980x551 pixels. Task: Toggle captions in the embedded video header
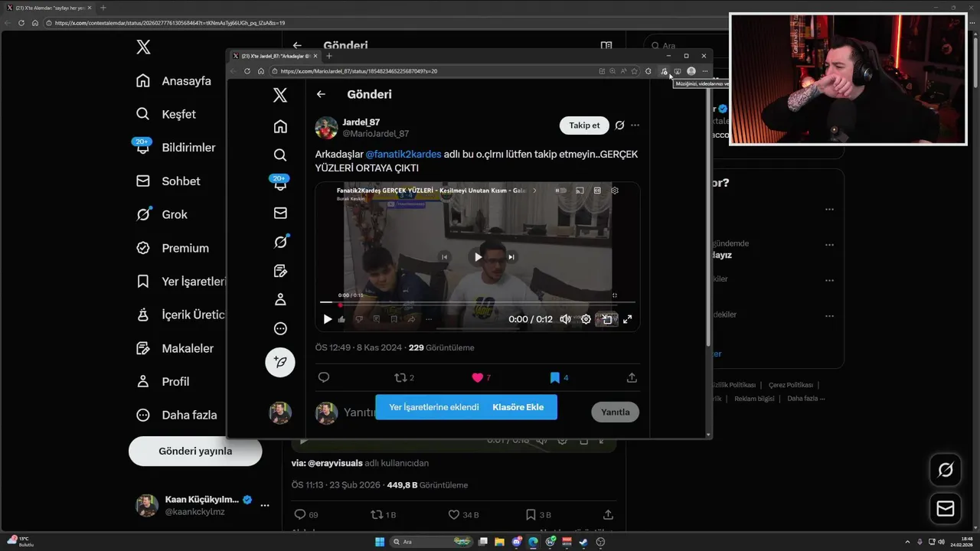597,191
